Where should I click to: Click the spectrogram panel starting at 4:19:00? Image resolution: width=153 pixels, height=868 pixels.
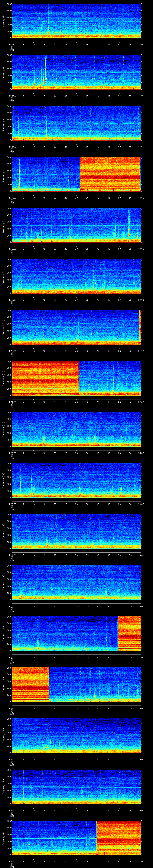pyautogui.click(x=76, y=276)
